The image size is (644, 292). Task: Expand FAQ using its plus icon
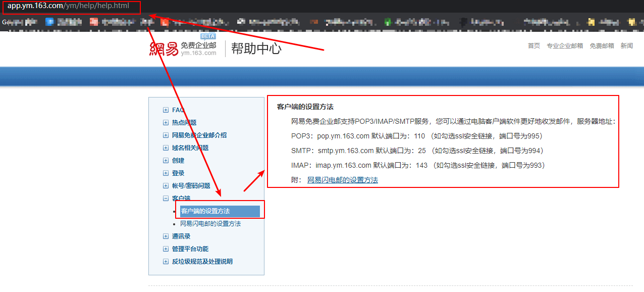(166, 110)
